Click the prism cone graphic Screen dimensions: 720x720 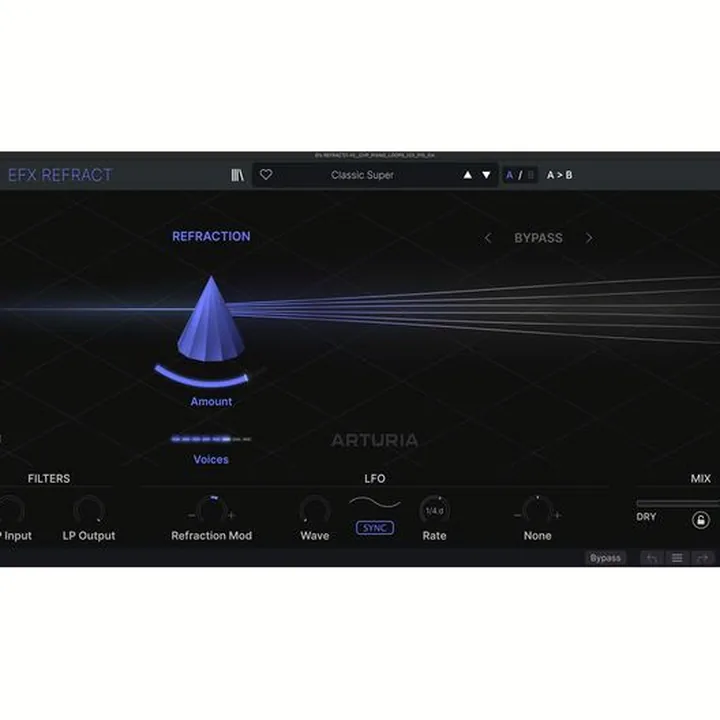coord(211,318)
